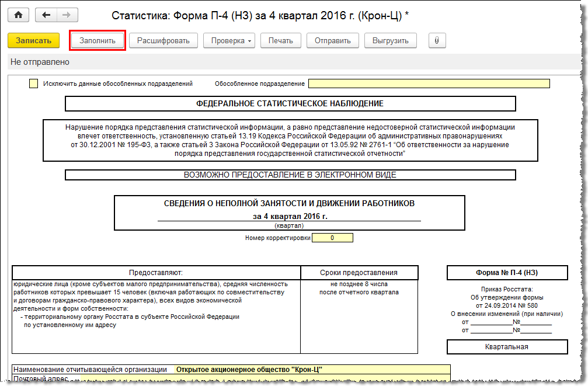
Task: Open Расшифровать to decode values
Action: pyautogui.click(x=163, y=40)
